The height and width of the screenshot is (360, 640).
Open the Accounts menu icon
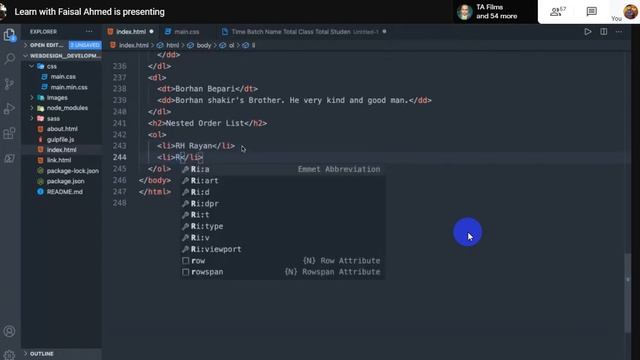point(9,331)
